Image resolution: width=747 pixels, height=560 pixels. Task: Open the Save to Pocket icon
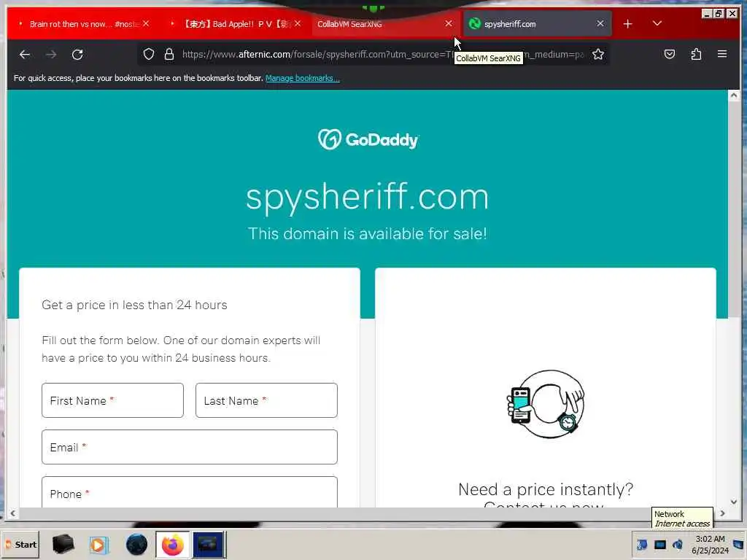tap(670, 54)
